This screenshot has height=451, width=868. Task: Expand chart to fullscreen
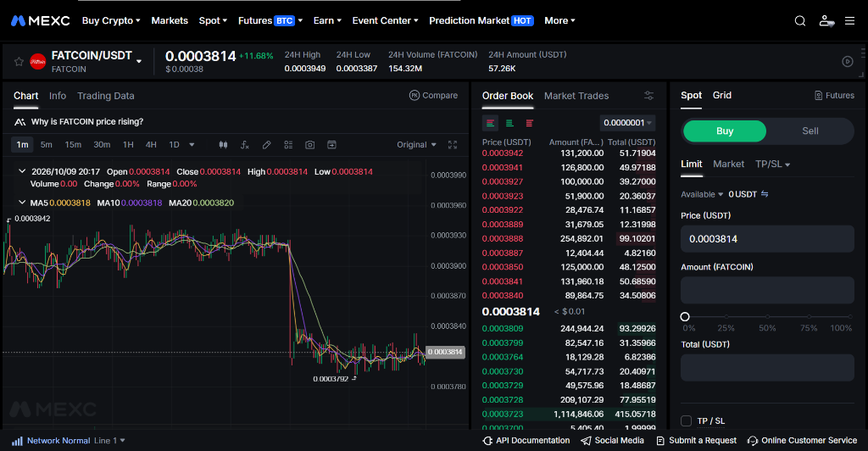click(453, 144)
